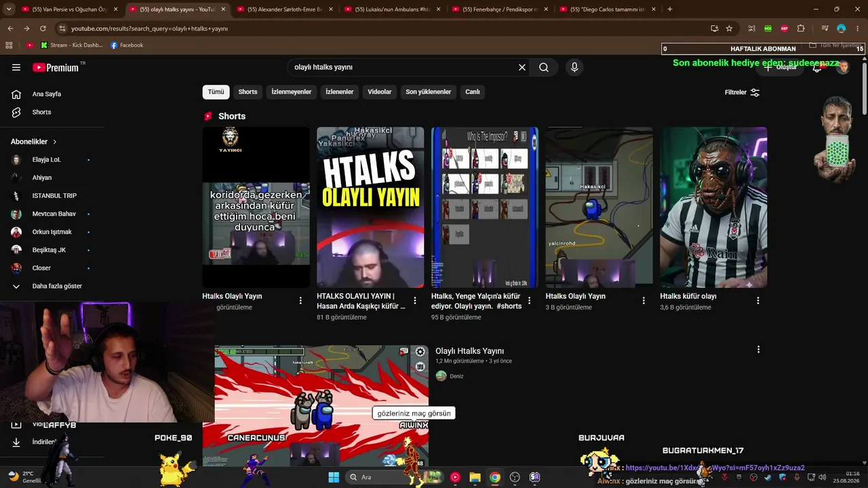Image resolution: width=868 pixels, height=488 pixels.
Task: Select the Tümü filter chip
Action: click(x=216, y=92)
